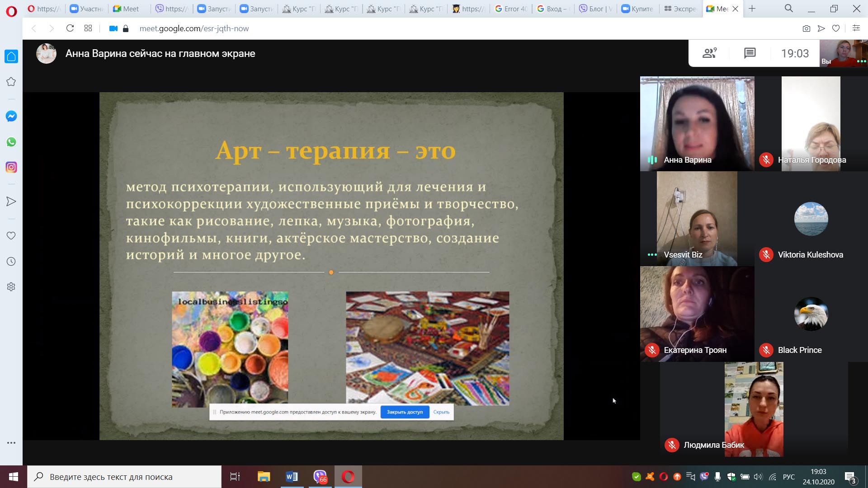Screen dimensions: 868x488
Task: Click Закрыть доступ button
Action: [405, 412]
